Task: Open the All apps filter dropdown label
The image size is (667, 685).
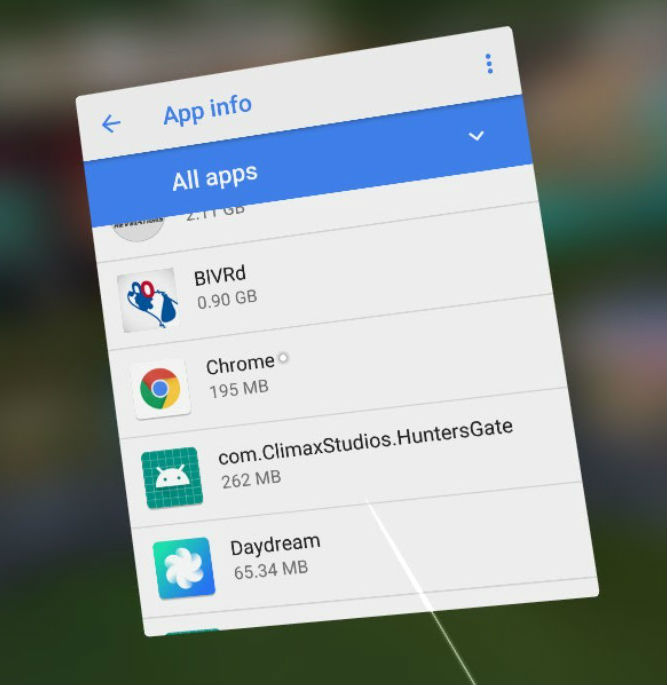Action: [214, 178]
